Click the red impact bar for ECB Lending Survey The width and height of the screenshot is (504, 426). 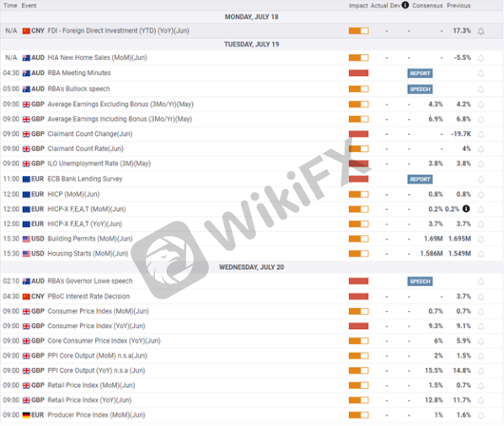pos(358,179)
